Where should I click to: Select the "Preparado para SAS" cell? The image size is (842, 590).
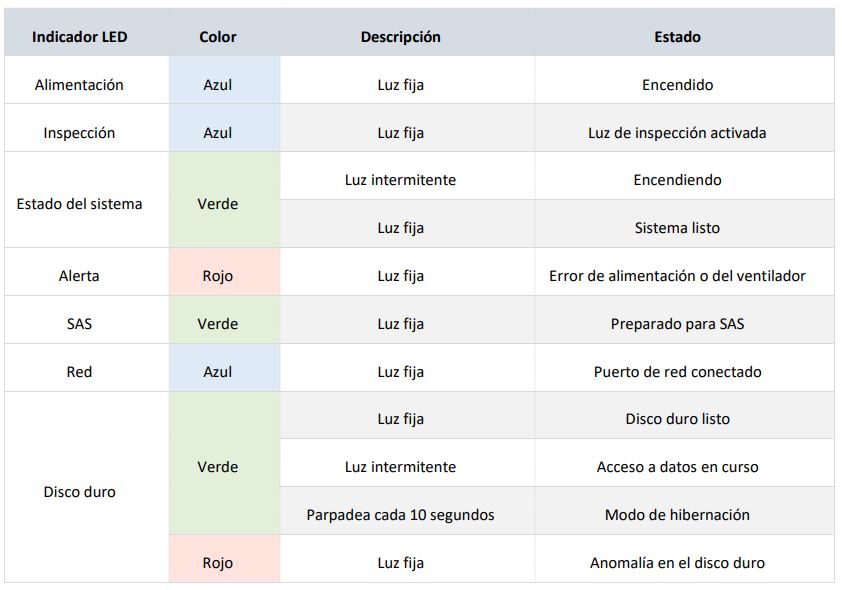click(677, 324)
